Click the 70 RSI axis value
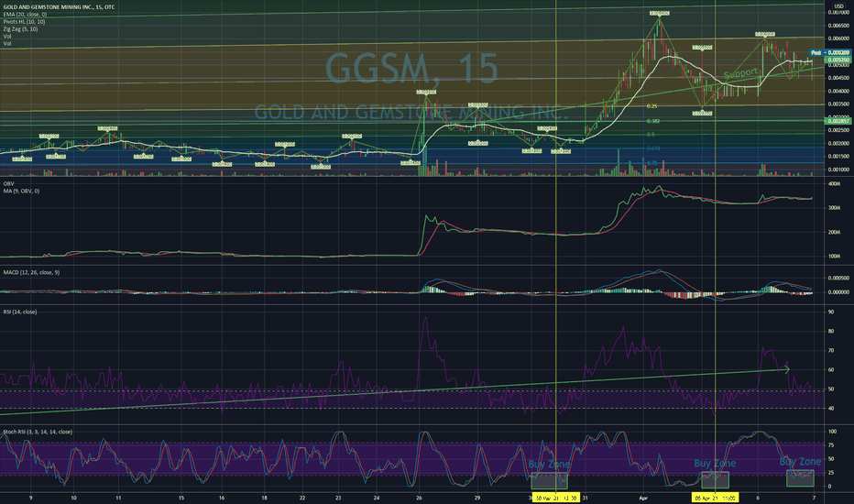Image resolution: width=854 pixels, height=504 pixels. [831, 351]
